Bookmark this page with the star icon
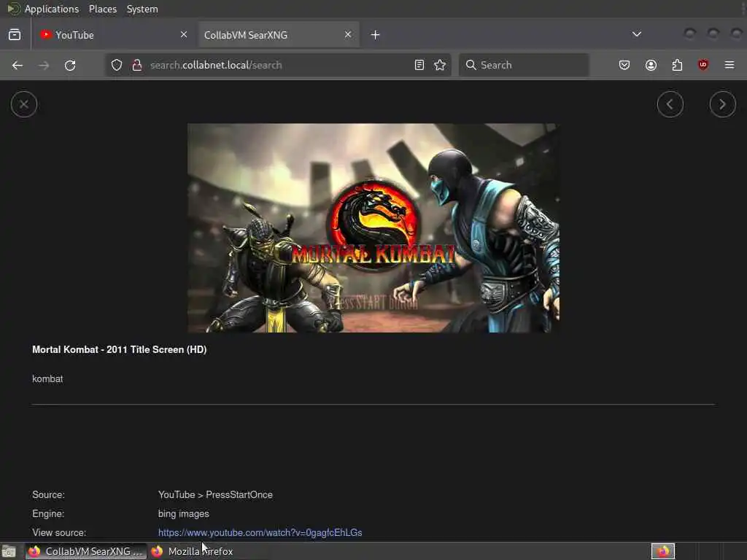This screenshot has width=747, height=560. (x=440, y=65)
